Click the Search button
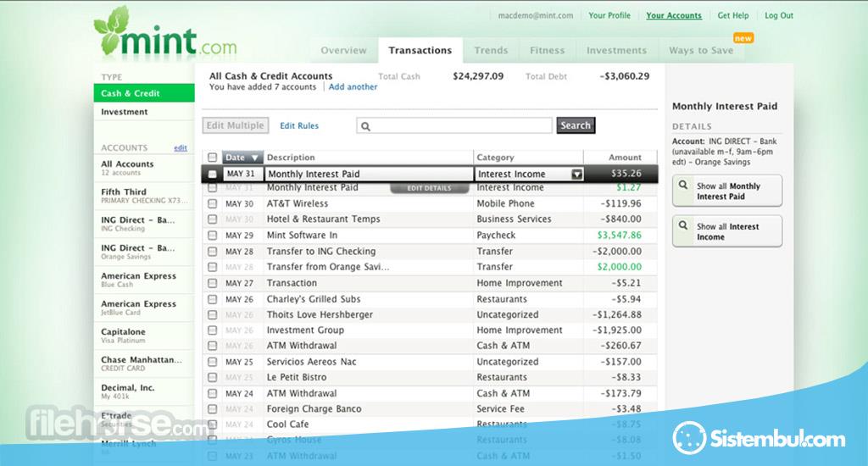Image resolution: width=868 pixels, height=466 pixels. coord(576,125)
